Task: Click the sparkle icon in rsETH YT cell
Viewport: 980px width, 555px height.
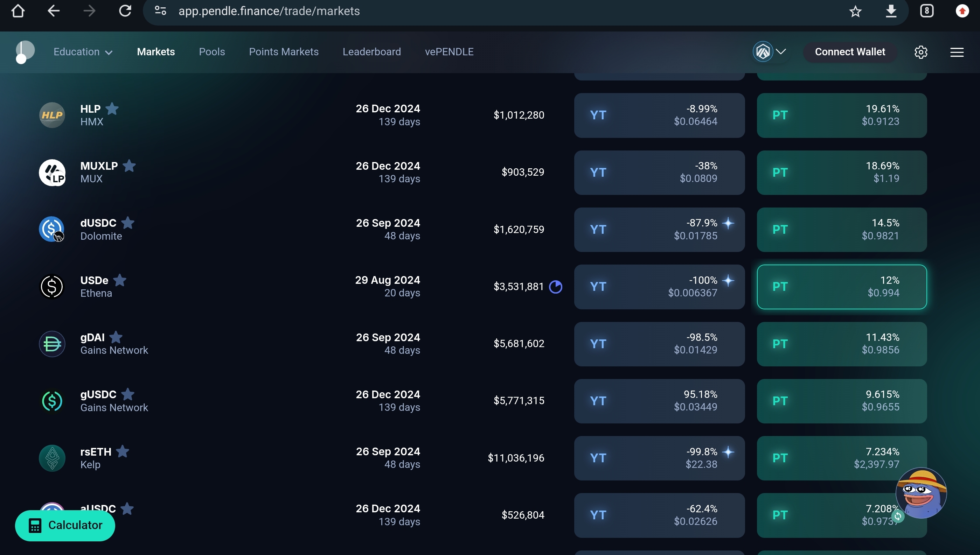Action: pyautogui.click(x=728, y=452)
